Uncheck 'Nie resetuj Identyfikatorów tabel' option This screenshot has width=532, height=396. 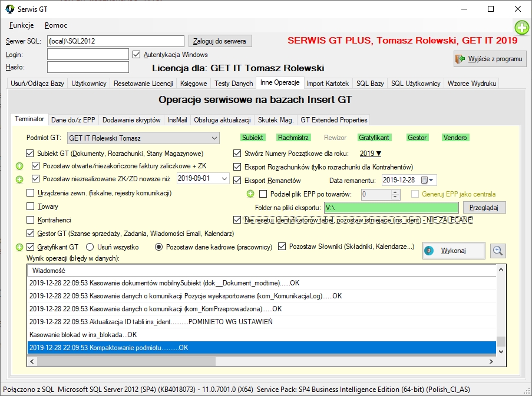(x=237, y=220)
